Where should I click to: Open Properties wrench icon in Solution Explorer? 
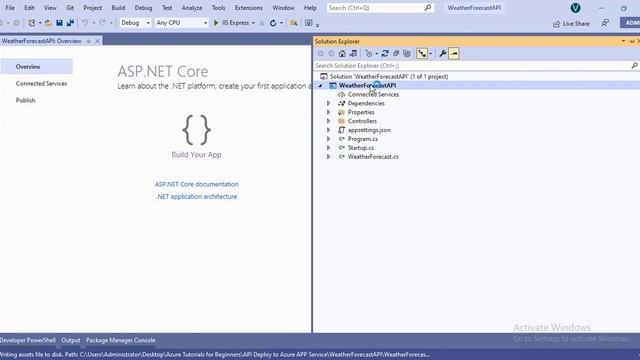coord(442,53)
